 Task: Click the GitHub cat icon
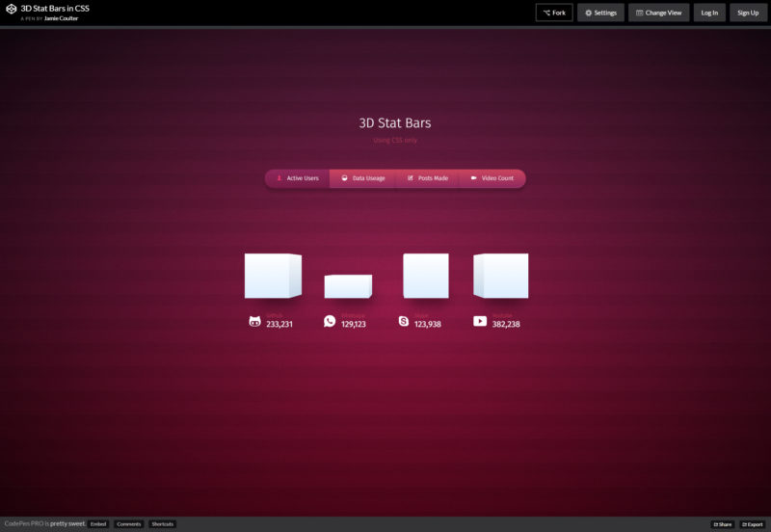254,321
